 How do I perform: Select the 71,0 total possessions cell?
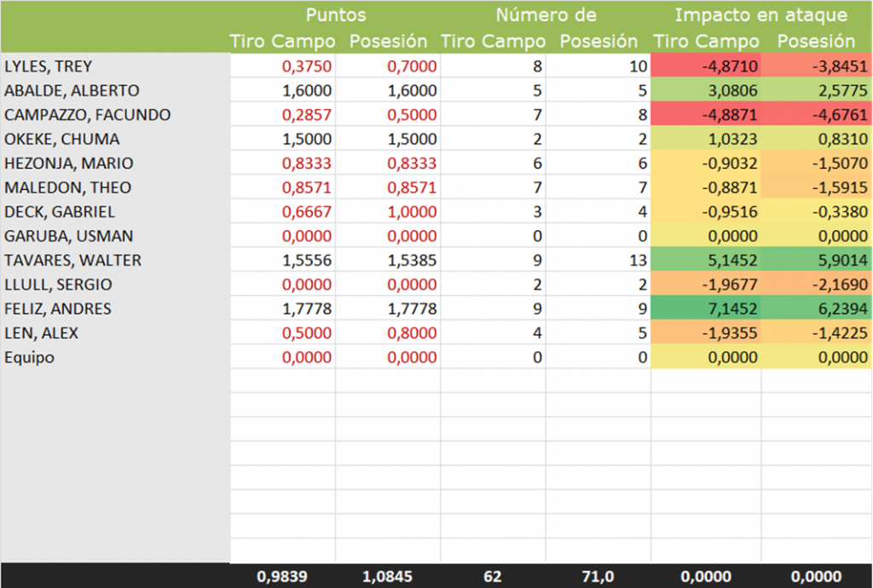[598, 576]
